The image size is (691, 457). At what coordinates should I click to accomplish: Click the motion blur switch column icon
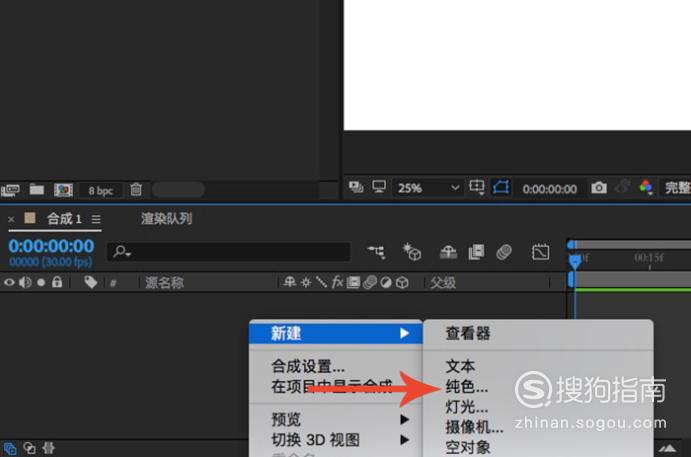(x=370, y=282)
